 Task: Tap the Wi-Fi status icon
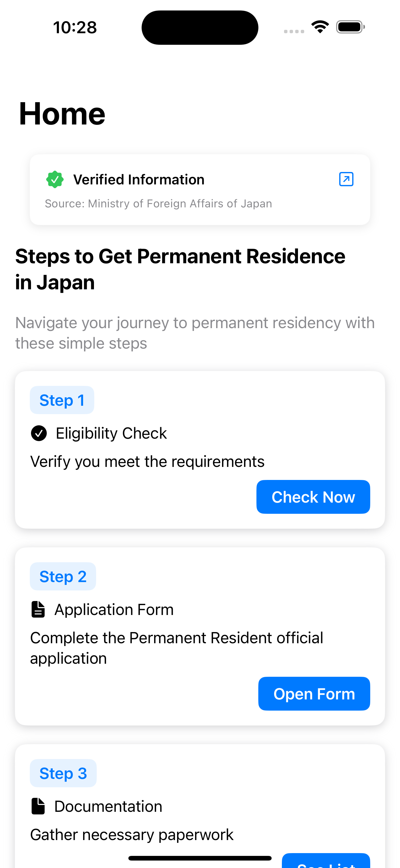coord(320,27)
